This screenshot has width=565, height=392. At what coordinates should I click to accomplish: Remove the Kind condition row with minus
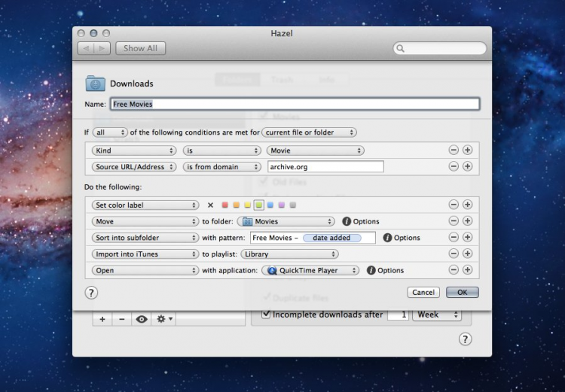454,150
